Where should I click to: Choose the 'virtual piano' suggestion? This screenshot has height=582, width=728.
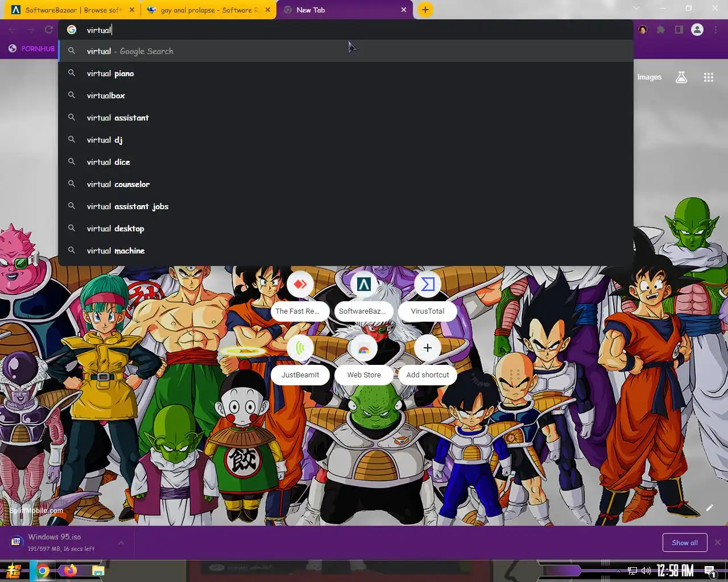[346, 73]
